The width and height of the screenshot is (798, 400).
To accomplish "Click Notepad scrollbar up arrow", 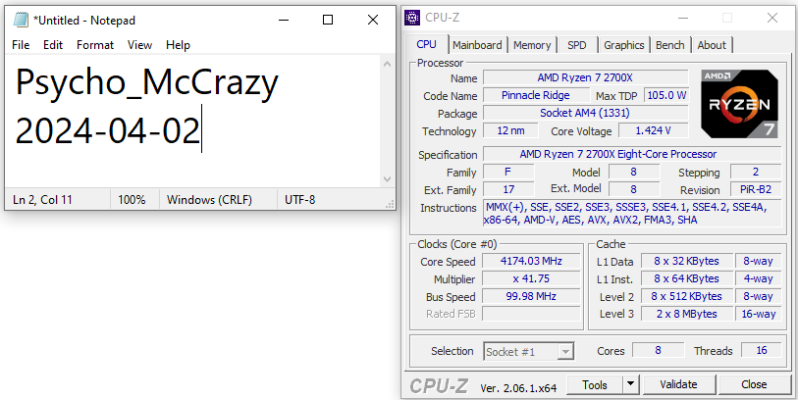I will [x=387, y=64].
